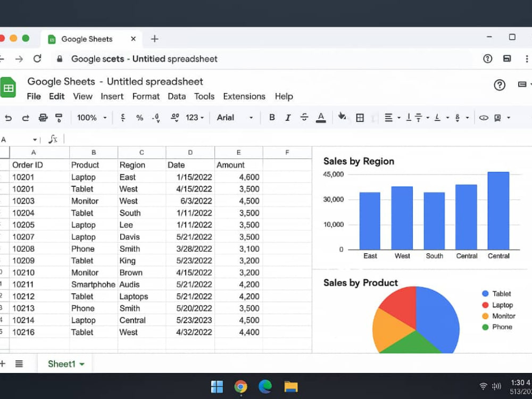The height and width of the screenshot is (399, 532).
Task: Click the Borders grid icon
Action: (x=360, y=118)
